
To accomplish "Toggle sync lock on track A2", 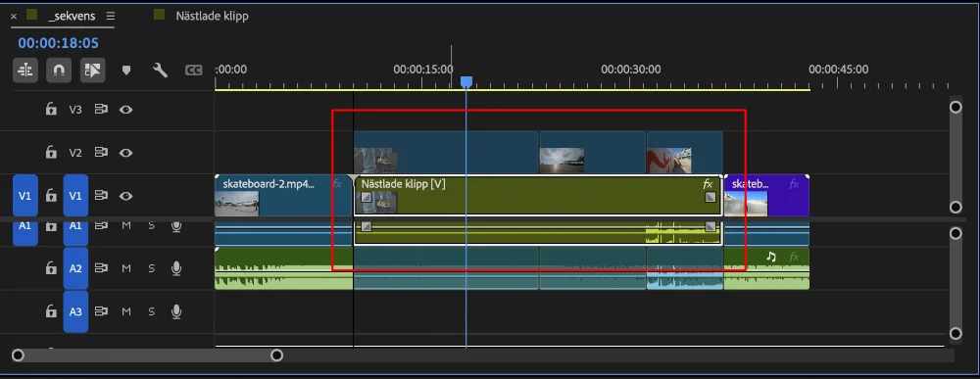I will 101,268.
